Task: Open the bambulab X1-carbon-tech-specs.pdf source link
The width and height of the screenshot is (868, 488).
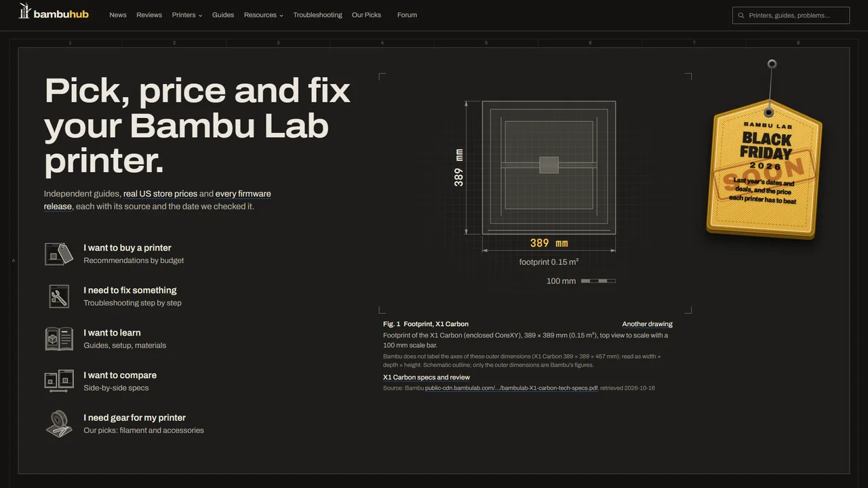Action: pyautogui.click(x=511, y=388)
